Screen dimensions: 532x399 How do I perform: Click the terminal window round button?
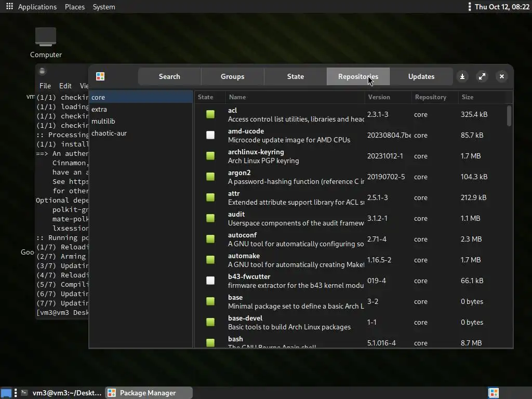click(43, 71)
